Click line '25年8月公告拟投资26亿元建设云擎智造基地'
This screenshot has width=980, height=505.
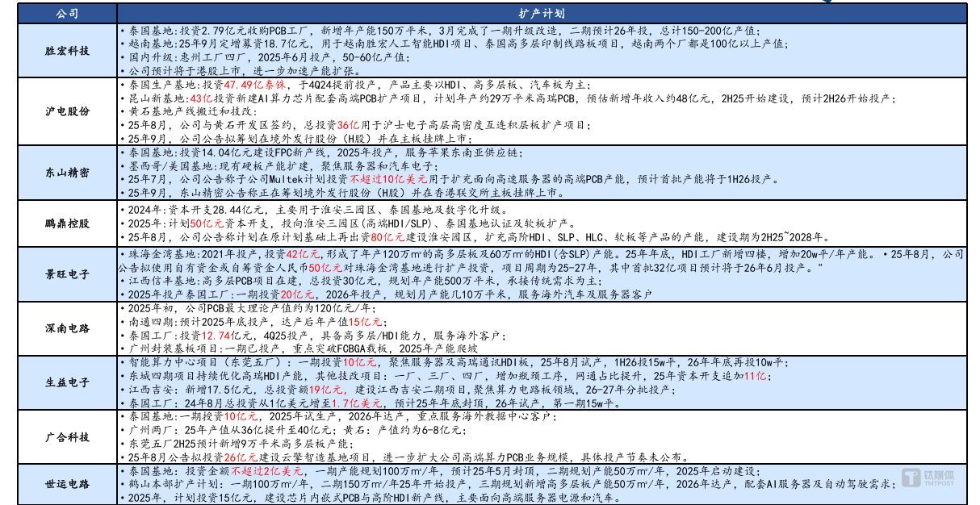(x=405, y=457)
